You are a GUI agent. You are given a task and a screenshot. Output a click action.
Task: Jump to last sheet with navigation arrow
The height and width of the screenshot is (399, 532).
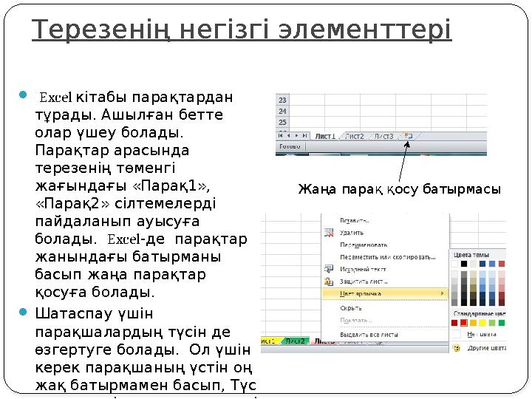[x=304, y=136]
